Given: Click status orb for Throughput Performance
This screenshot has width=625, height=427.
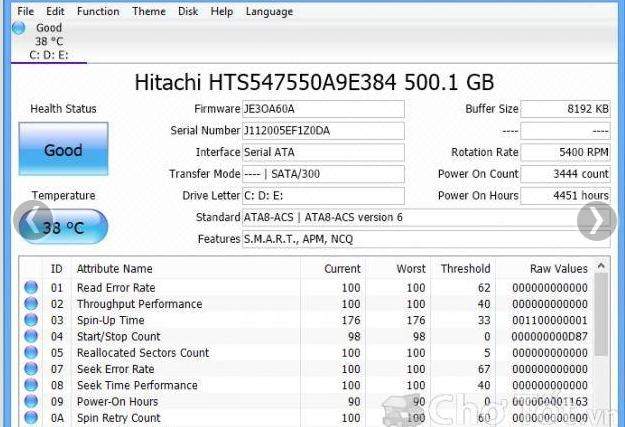Looking at the screenshot, I should [x=31, y=303].
